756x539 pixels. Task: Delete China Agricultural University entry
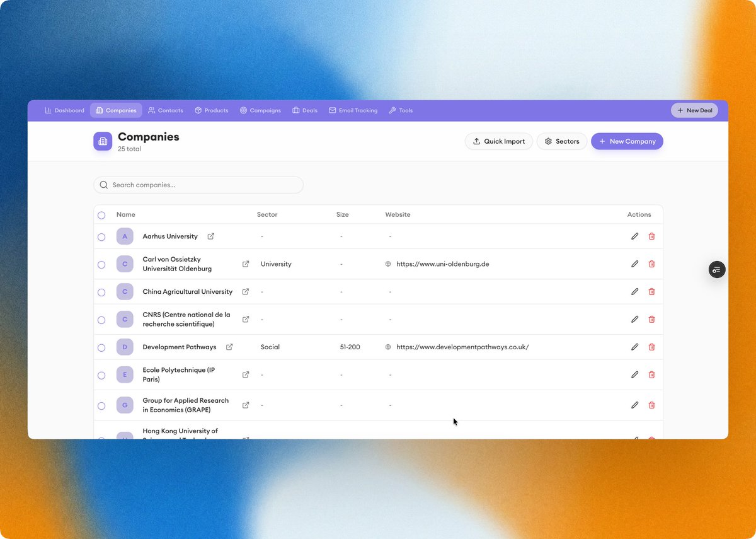[x=651, y=292]
